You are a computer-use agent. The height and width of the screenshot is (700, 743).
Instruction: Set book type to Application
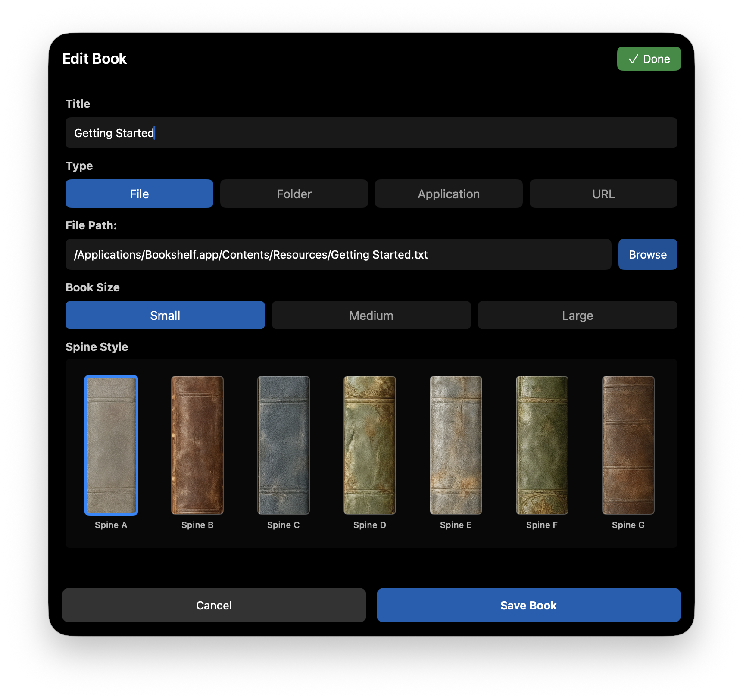pyautogui.click(x=449, y=194)
